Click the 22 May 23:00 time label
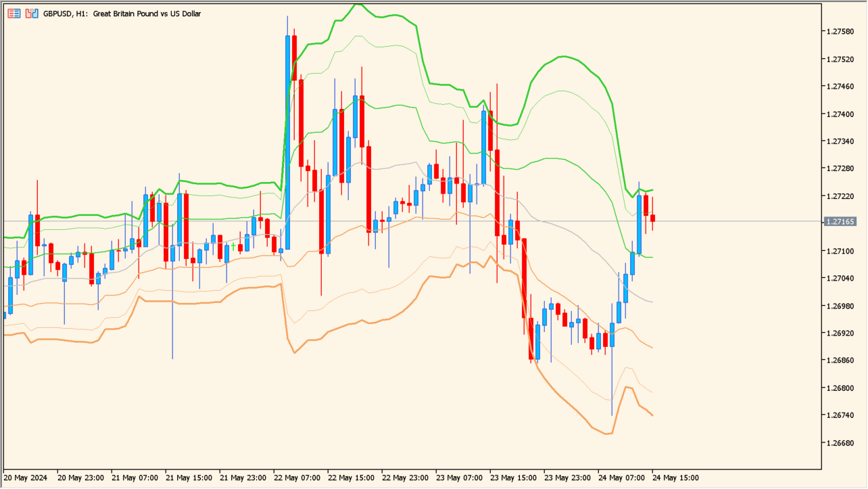The width and height of the screenshot is (868, 489). pyautogui.click(x=405, y=478)
